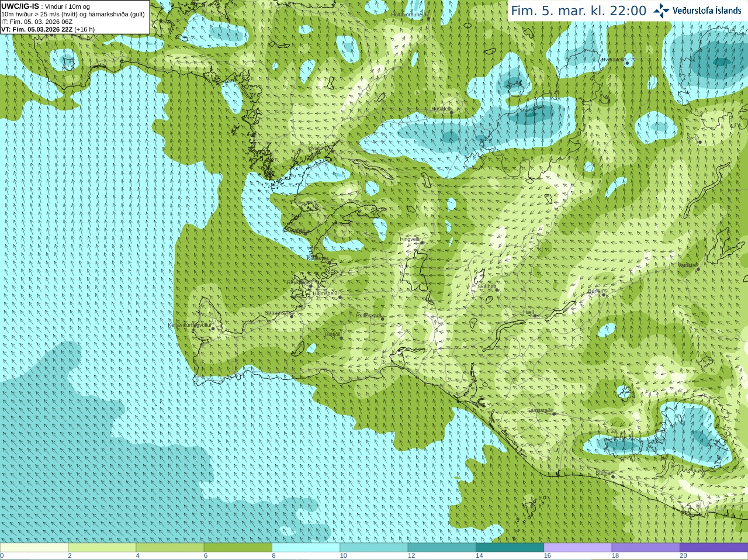Image resolution: width=748 pixels, height=560 pixels.
Task: Click the Holtavörðuheiði station label
Action: 410,14
